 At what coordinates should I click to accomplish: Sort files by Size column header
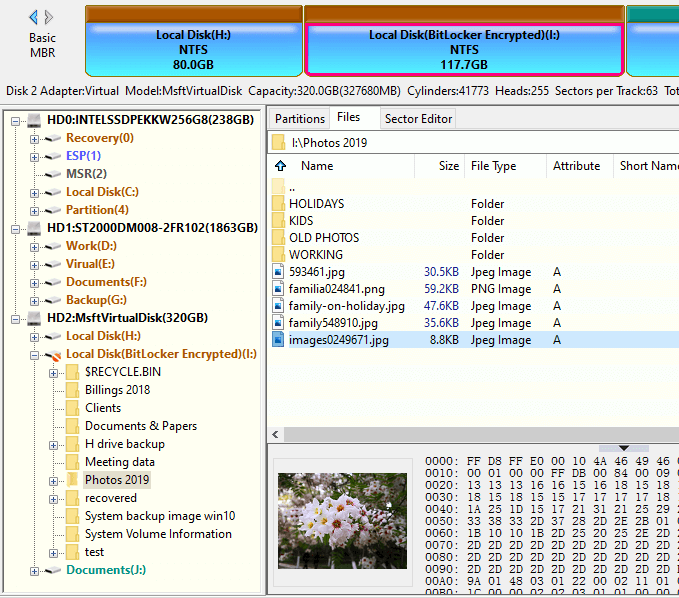click(x=449, y=166)
